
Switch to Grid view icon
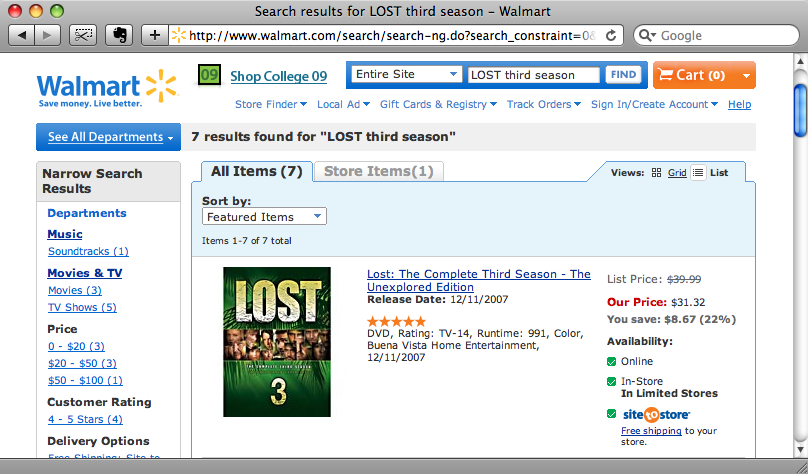(x=656, y=173)
